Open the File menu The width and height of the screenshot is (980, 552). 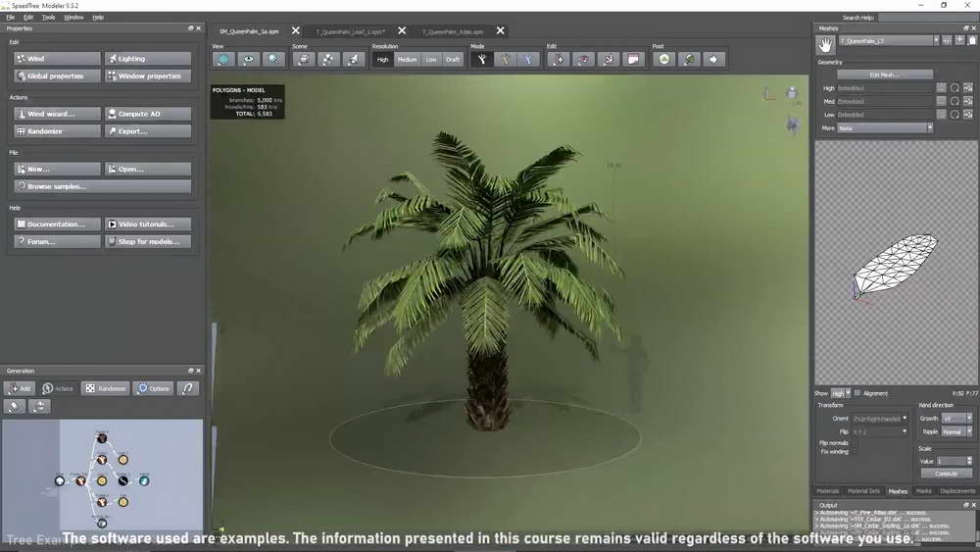pyautogui.click(x=11, y=18)
